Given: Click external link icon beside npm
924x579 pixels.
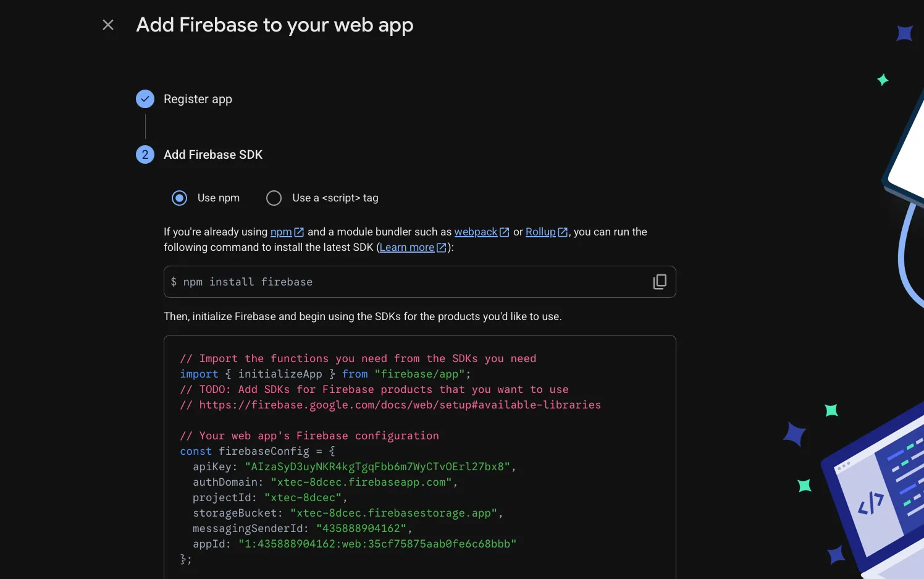Looking at the screenshot, I should click(x=300, y=232).
